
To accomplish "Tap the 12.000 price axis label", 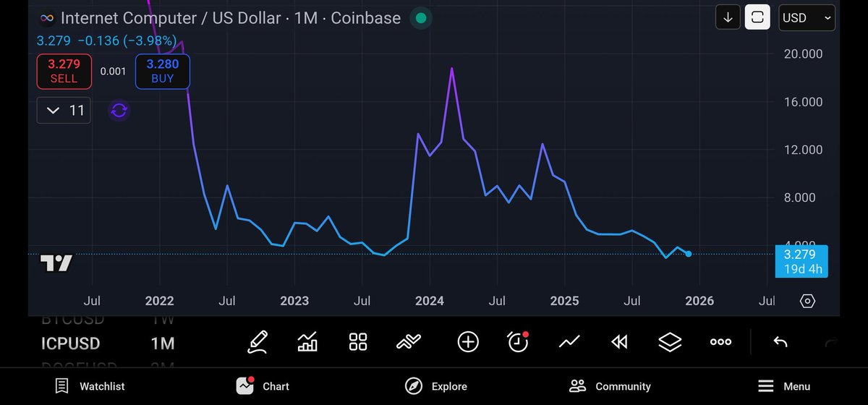I will coord(804,150).
